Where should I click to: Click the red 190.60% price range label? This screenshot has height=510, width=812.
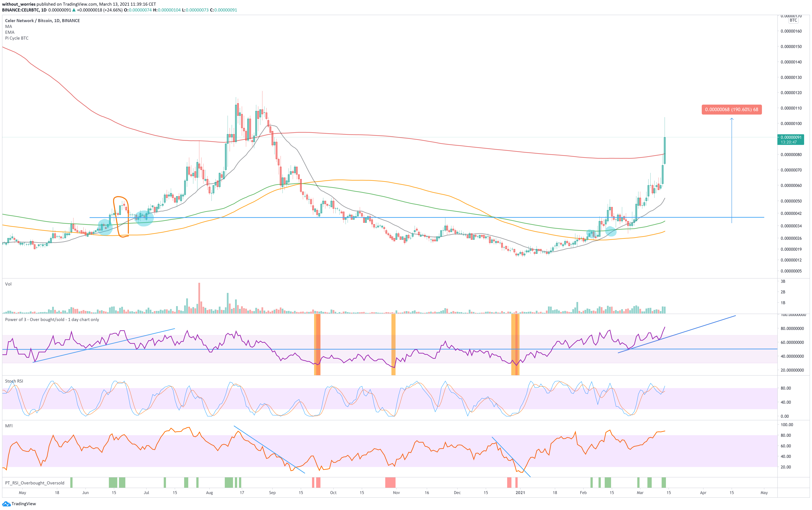731,110
